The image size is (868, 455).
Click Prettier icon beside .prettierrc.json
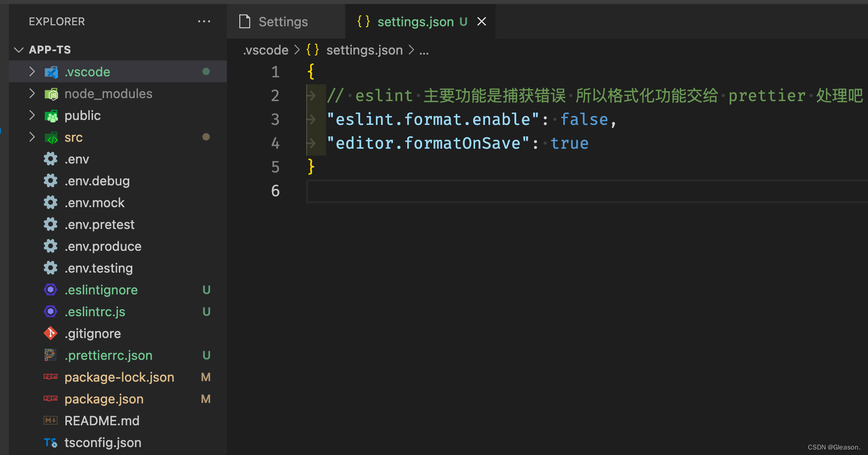tap(51, 355)
